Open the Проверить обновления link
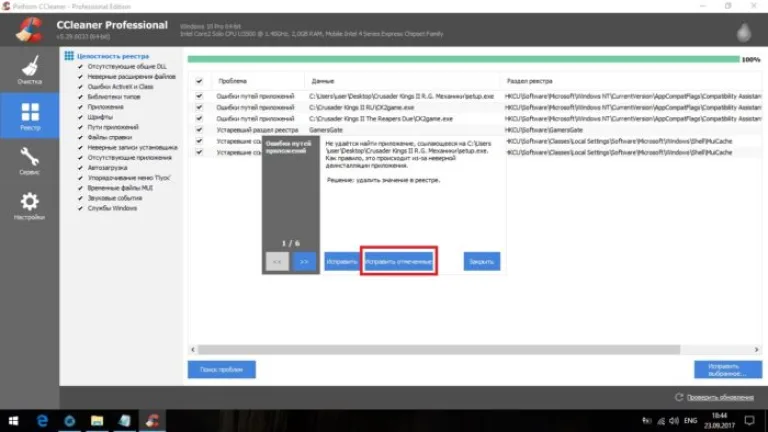This screenshot has height=432, width=768. click(720, 397)
